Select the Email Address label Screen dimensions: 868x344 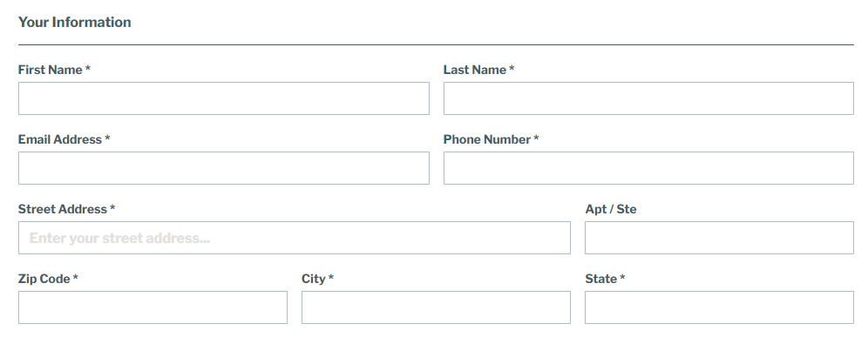point(64,139)
